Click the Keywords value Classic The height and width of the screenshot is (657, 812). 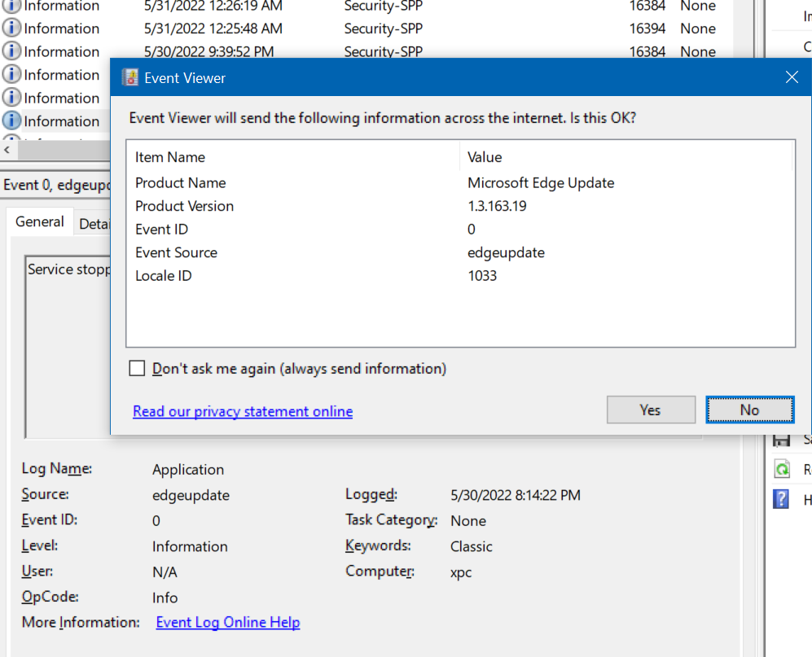pos(472,547)
